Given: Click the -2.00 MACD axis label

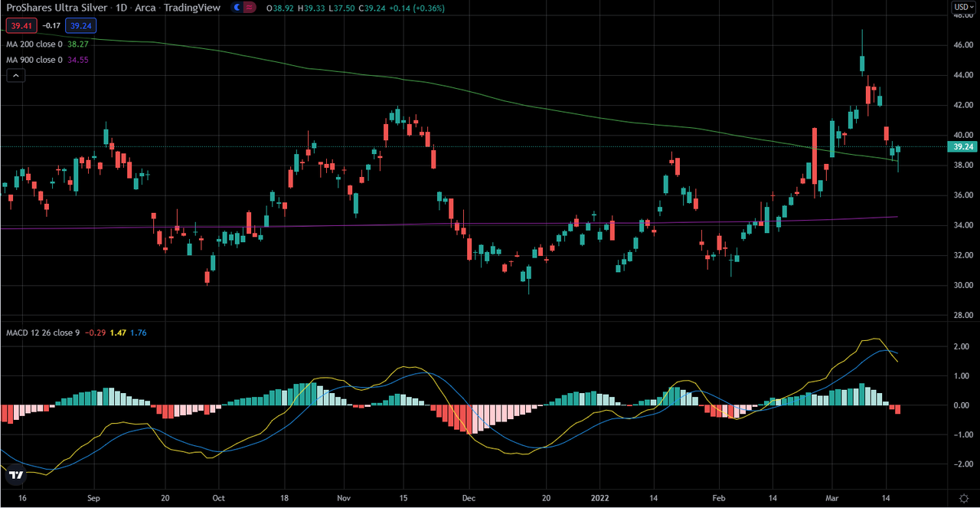Looking at the screenshot, I should click(963, 465).
